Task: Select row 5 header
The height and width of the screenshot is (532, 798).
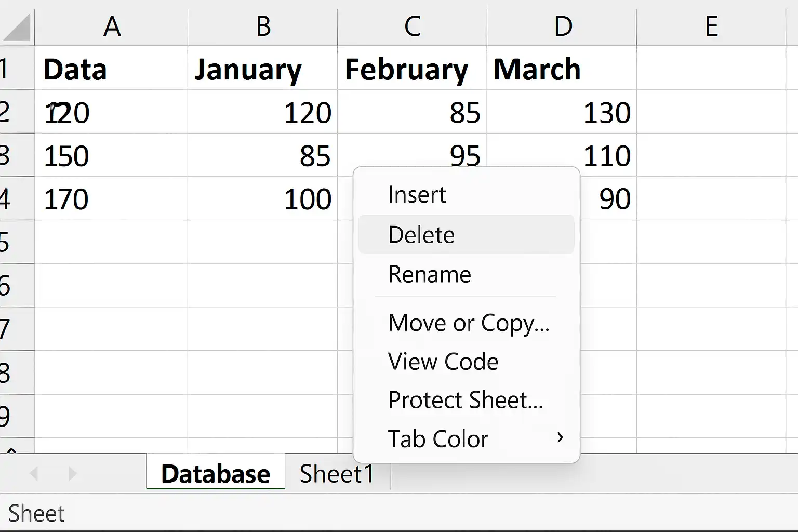Action: pos(17,242)
